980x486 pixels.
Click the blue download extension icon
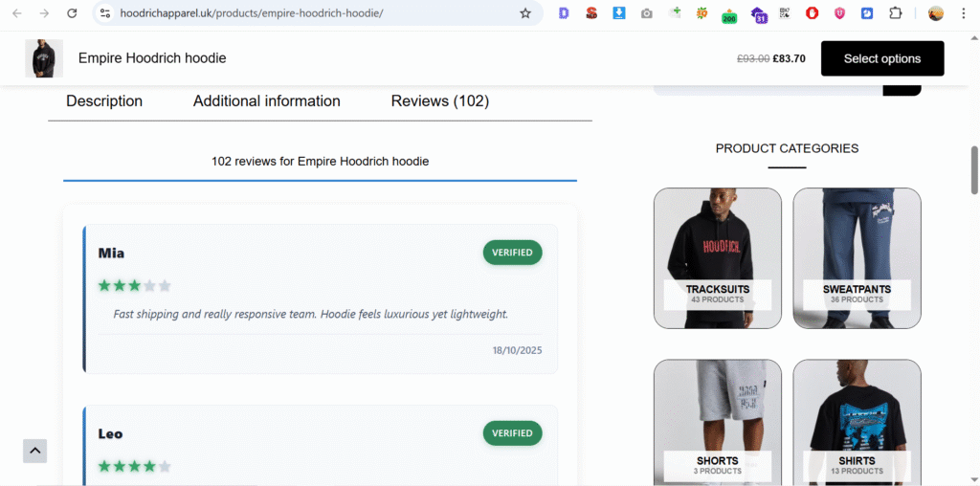619,13
